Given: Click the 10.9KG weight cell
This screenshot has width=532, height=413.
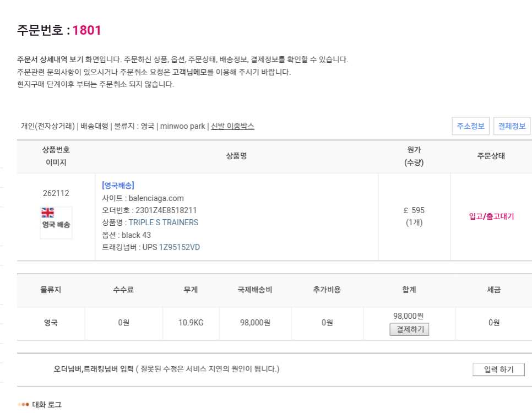Looking at the screenshot, I should [x=191, y=323].
